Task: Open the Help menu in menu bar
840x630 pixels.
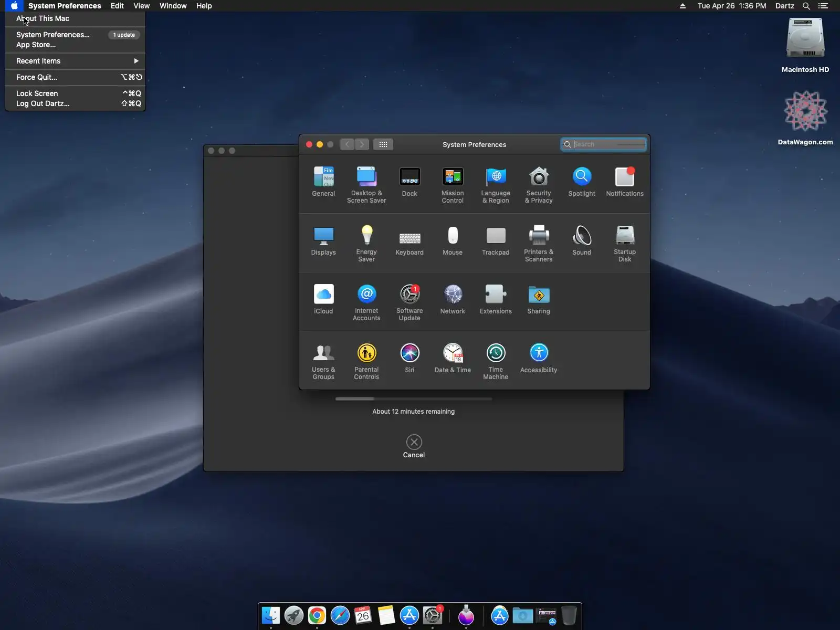Action: pyautogui.click(x=204, y=6)
